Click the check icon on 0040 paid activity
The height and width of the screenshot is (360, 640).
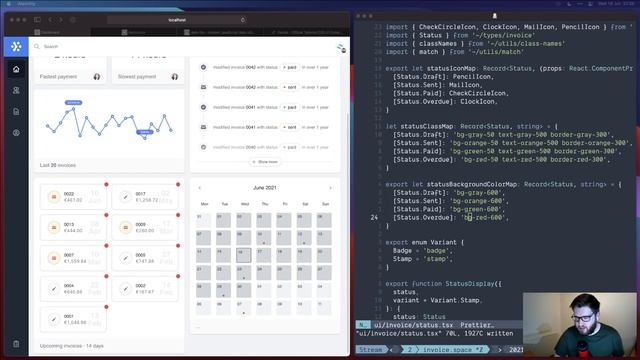coord(203,147)
